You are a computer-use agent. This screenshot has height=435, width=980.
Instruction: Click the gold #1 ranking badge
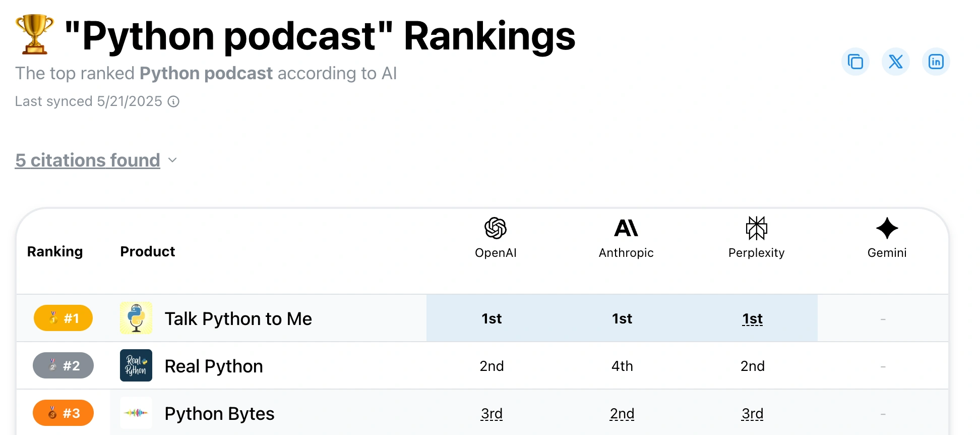(63, 318)
